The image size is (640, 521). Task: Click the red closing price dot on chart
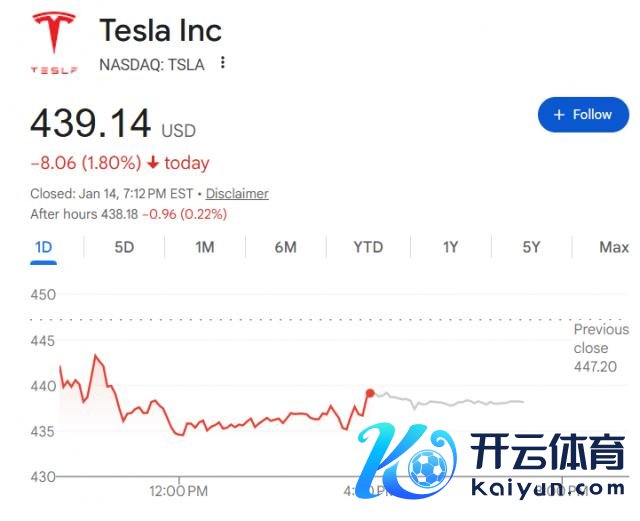point(370,393)
